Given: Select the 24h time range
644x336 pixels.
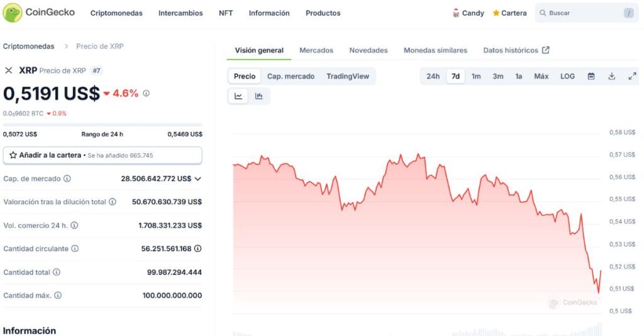Looking at the screenshot, I should (433, 77).
